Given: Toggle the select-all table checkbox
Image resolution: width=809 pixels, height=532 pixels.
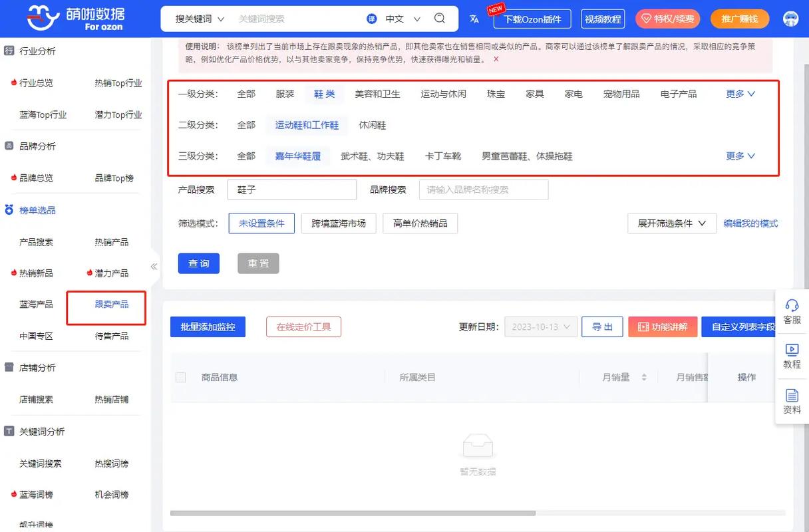Looking at the screenshot, I should pos(180,377).
